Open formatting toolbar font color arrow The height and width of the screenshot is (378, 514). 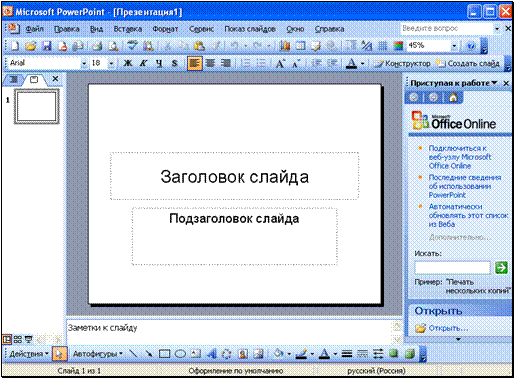363,63
